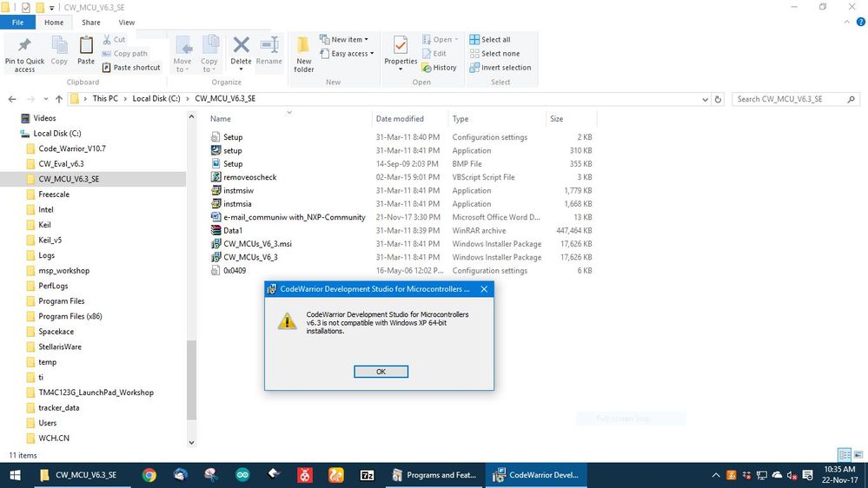Image resolution: width=868 pixels, height=488 pixels.
Task: Click Local Disk (C:) in address bar
Action: click(156, 98)
